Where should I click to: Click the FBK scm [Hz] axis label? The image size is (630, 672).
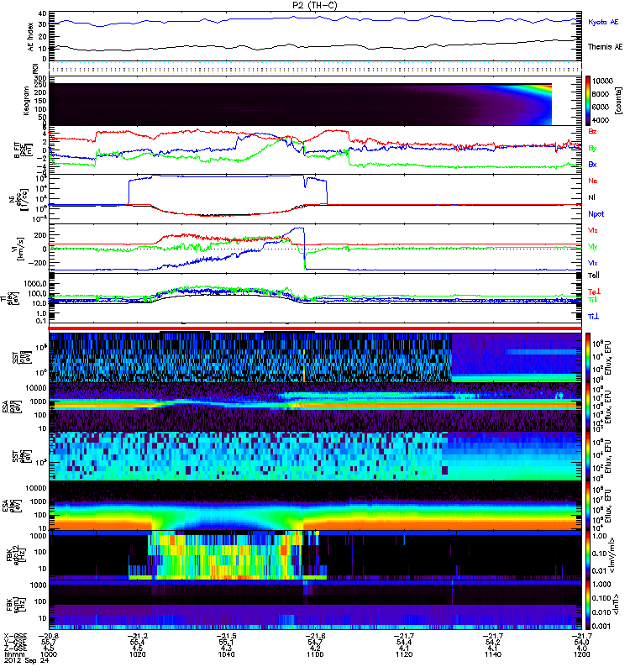click(x=18, y=605)
